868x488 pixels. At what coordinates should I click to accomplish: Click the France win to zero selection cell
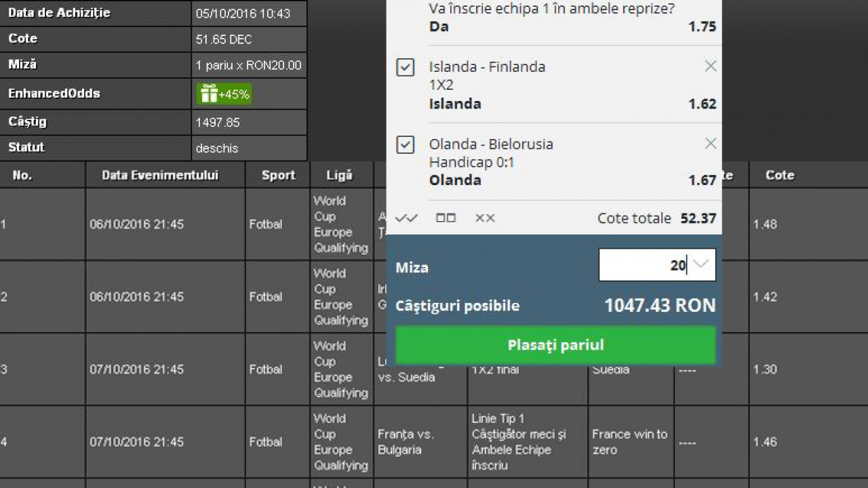point(630,442)
